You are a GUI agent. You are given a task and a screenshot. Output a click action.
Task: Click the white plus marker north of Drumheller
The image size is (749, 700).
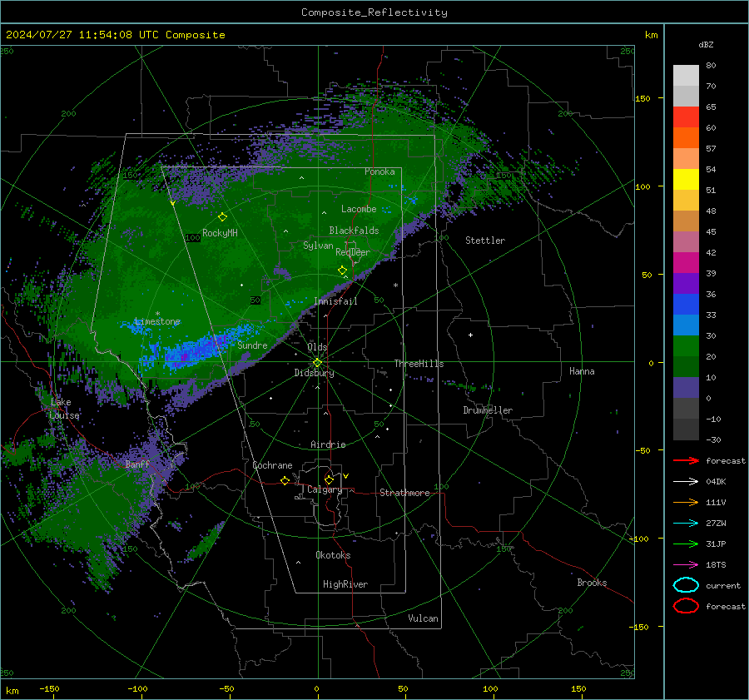coord(470,335)
